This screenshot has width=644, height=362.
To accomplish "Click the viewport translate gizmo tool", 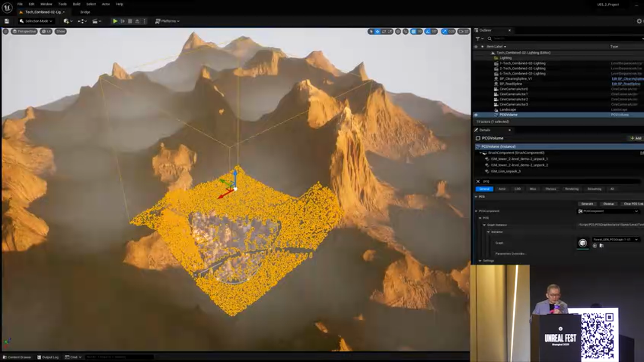I will (x=377, y=31).
